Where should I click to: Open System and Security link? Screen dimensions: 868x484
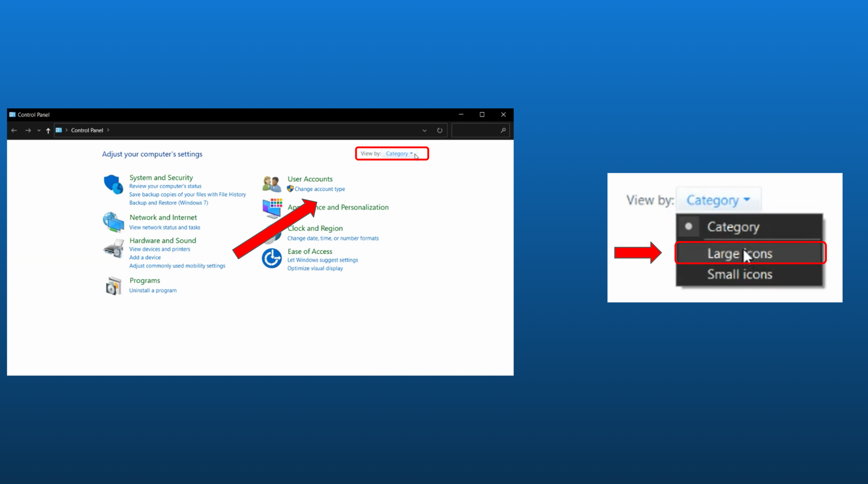pyautogui.click(x=161, y=177)
